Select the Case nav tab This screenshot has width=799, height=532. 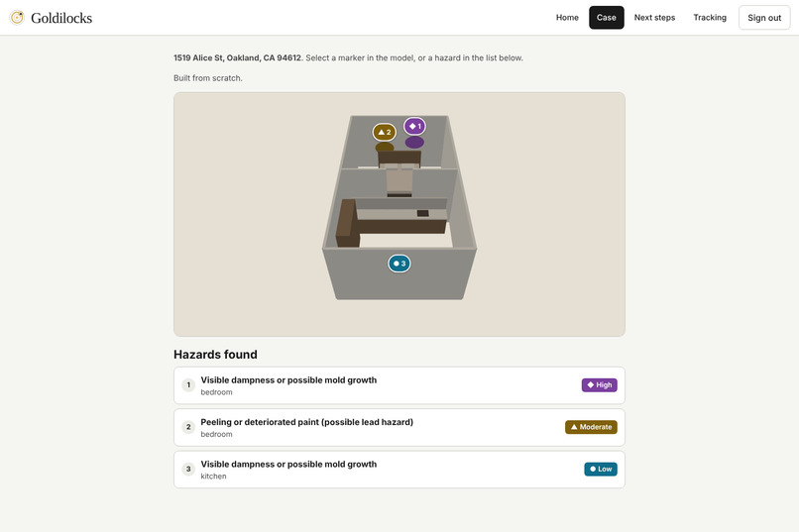(607, 17)
